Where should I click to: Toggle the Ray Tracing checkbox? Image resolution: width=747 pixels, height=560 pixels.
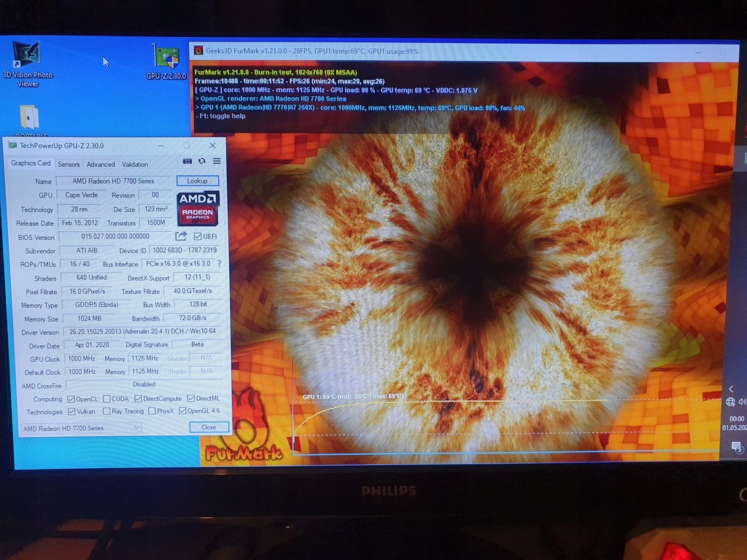click(x=107, y=411)
